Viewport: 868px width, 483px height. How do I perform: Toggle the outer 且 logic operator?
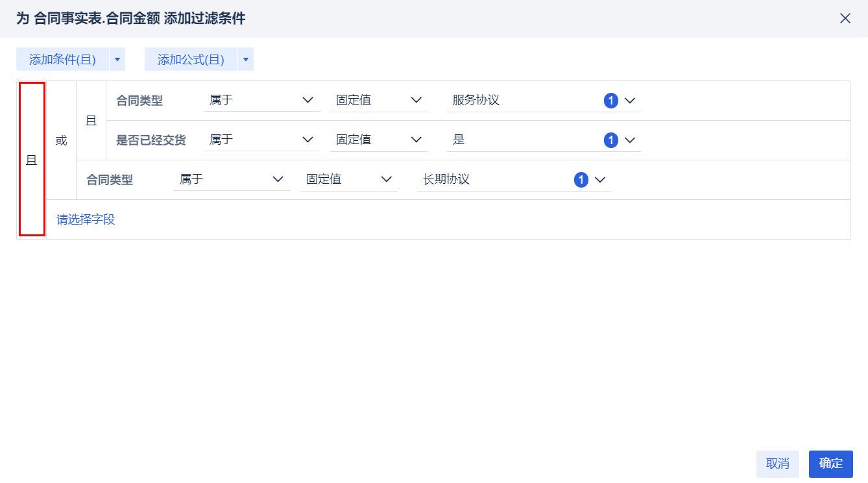(x=32, y=160)
